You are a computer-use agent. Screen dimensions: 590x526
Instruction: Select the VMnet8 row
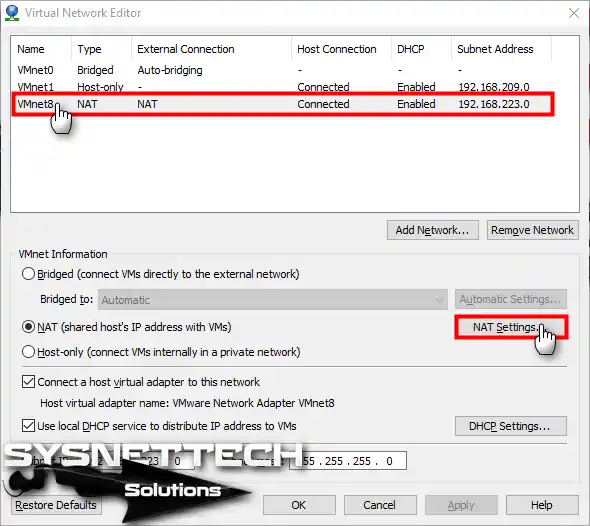click(x=282, y=104)
